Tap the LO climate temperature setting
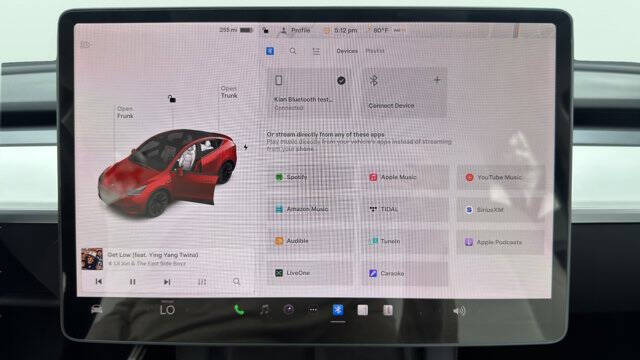 (167, 310)
